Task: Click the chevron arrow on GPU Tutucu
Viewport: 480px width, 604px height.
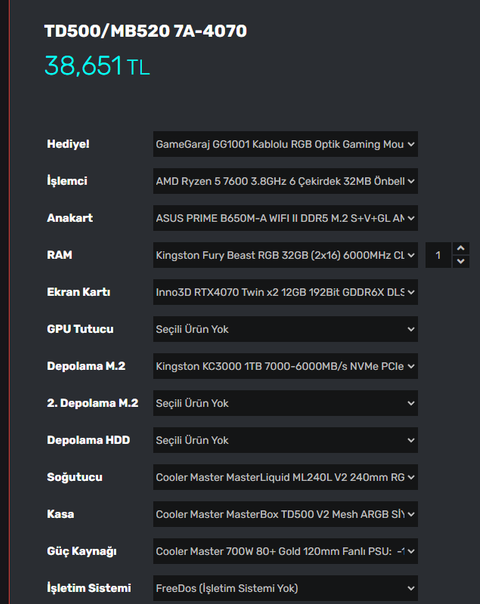Action: [x=411, y=329]
